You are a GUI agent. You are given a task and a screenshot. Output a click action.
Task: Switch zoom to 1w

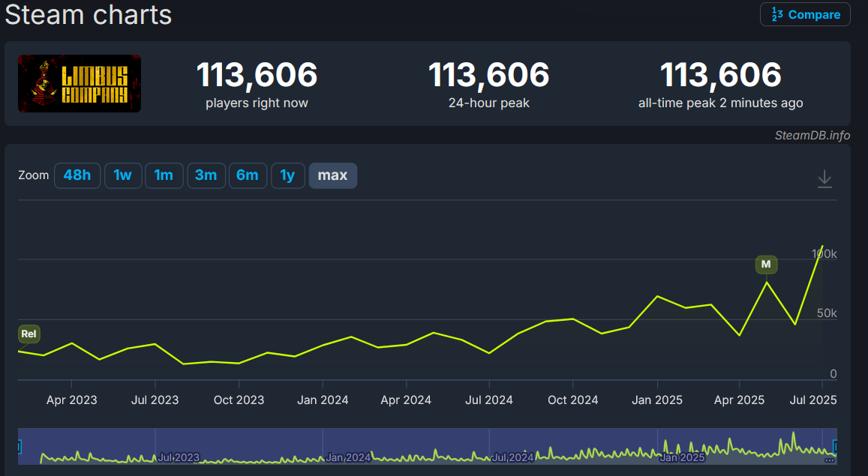click(x=123, y=175)
